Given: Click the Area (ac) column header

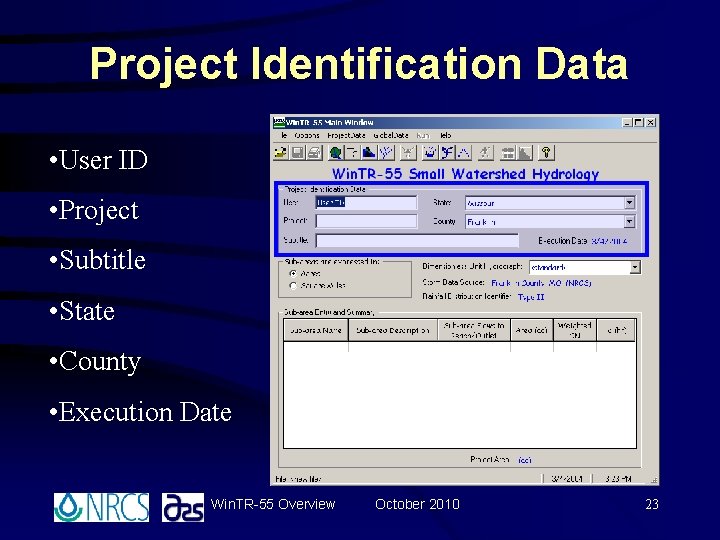Looking at the screenshot, I should point(532,330).
